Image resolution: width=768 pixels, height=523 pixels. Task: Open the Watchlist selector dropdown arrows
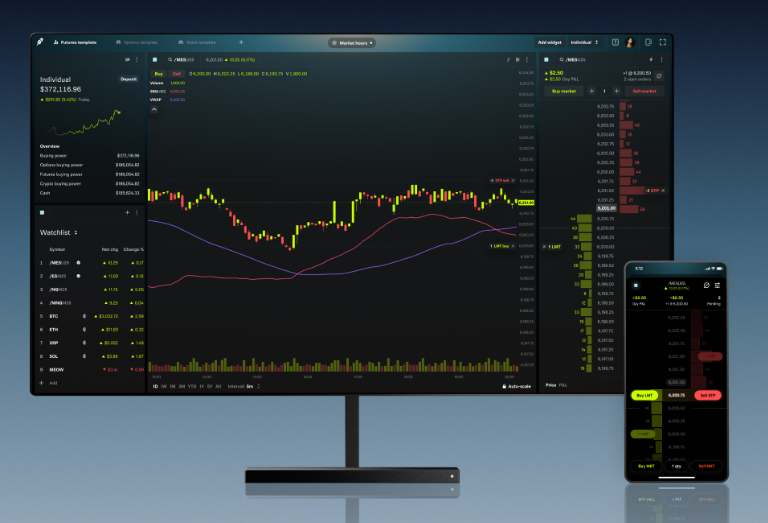click(x=76, y=233)
